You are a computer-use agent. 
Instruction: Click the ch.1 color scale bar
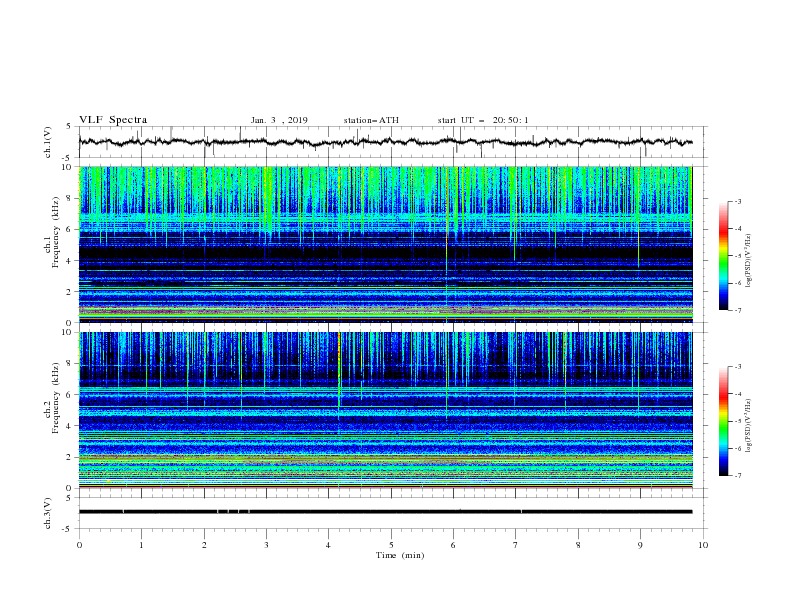click(x=723, y=255)
